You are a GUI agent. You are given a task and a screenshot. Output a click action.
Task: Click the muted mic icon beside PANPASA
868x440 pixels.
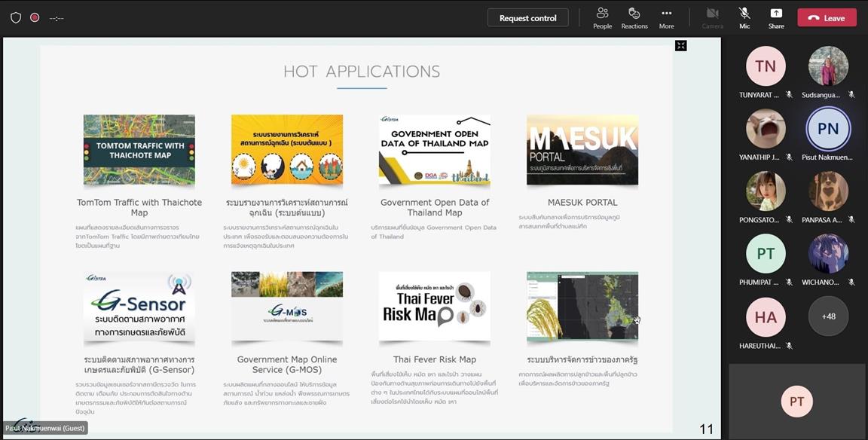[851, 220]
